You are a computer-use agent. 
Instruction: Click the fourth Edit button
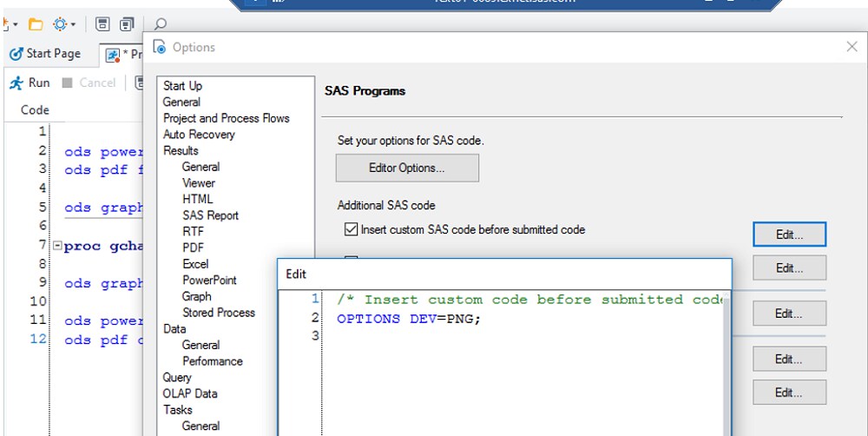789,359
